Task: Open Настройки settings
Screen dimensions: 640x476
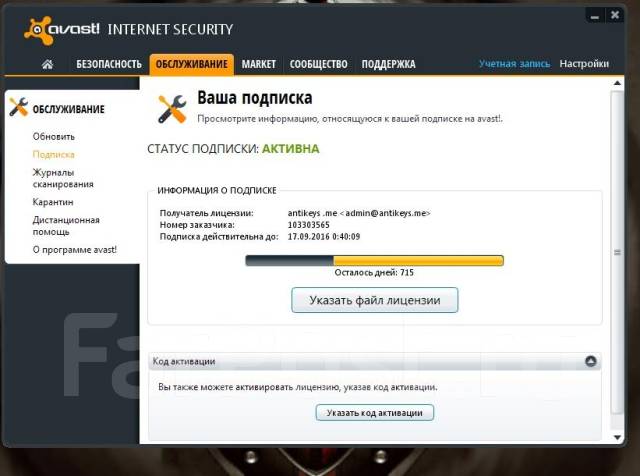Action: (584, 64)
